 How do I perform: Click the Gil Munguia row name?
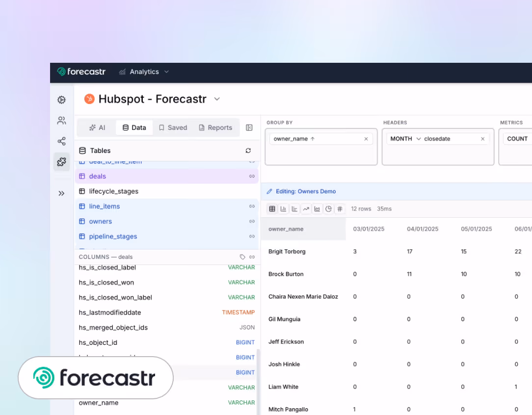(x=284, y=319)
